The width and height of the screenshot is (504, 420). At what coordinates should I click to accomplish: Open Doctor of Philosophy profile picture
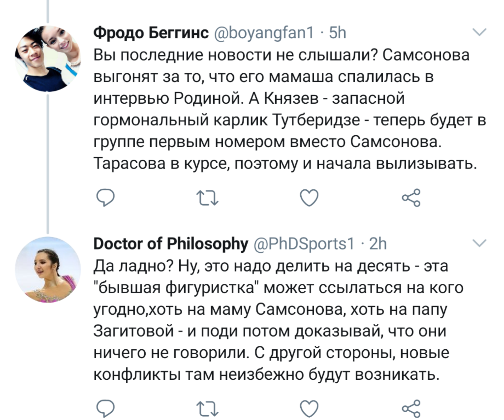click(48, 270)
